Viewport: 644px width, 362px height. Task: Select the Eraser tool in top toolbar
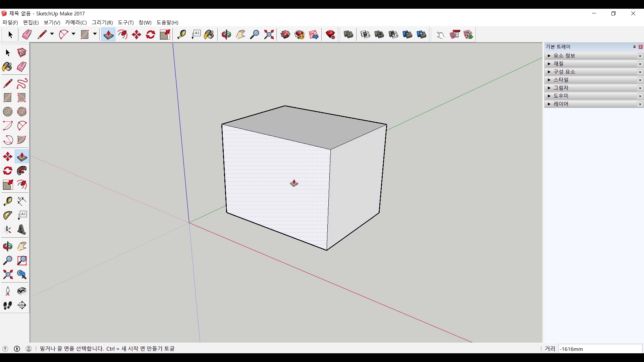[x=27, y=35]
